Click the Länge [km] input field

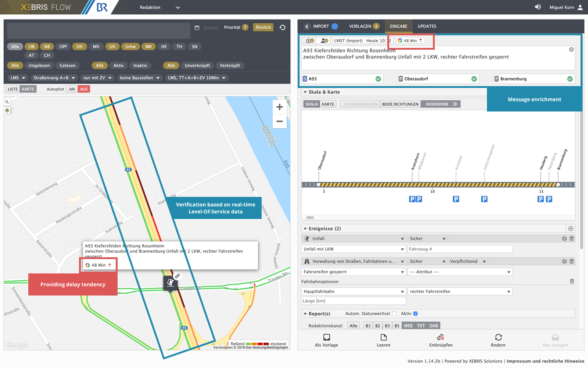click(x=354, y=301)
